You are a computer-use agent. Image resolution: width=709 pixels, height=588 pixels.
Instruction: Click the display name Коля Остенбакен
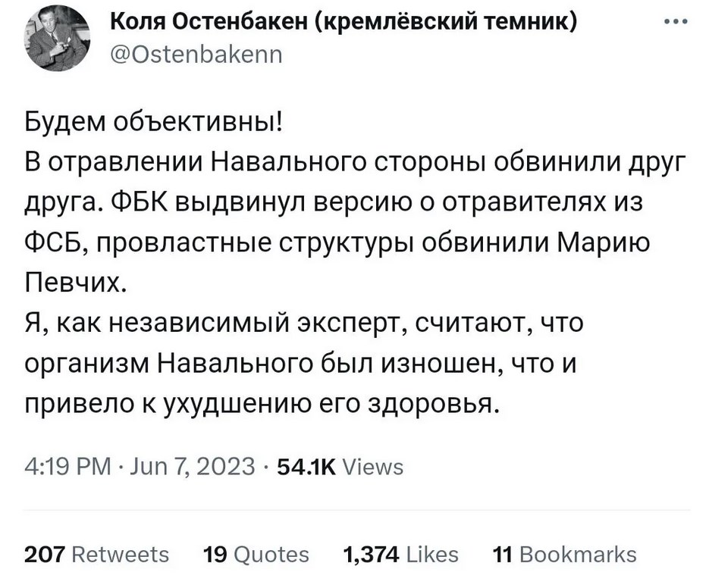(212, 23)
